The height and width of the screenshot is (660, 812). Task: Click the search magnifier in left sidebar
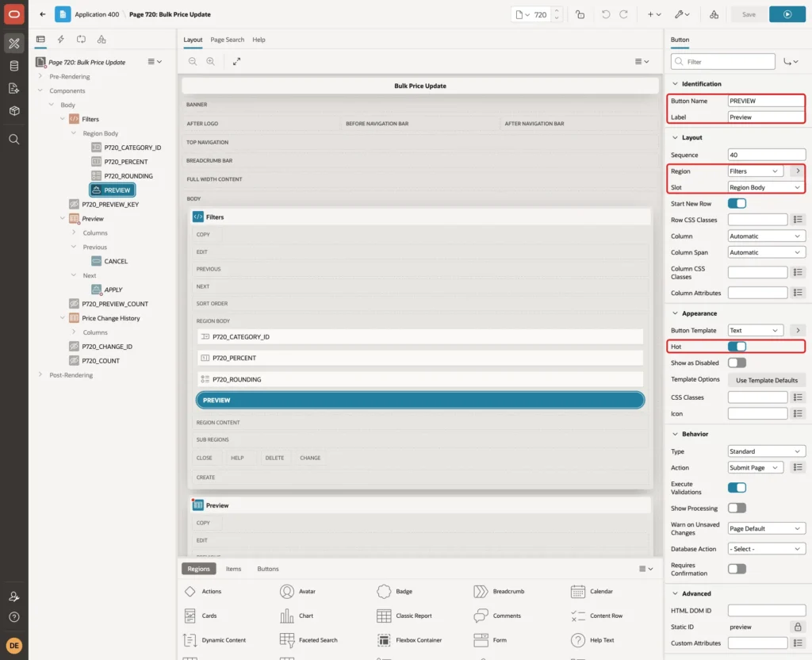[x=14, y=140]
